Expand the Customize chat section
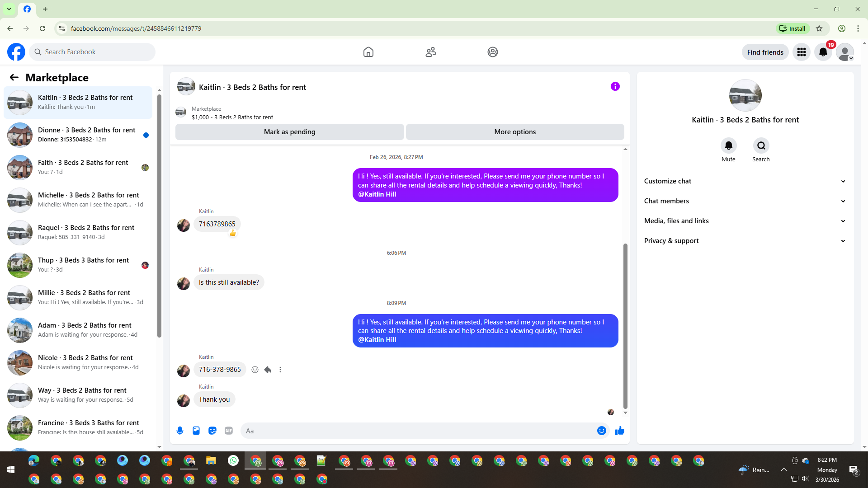This screenshot has height=488, width=868. (745, 181)
